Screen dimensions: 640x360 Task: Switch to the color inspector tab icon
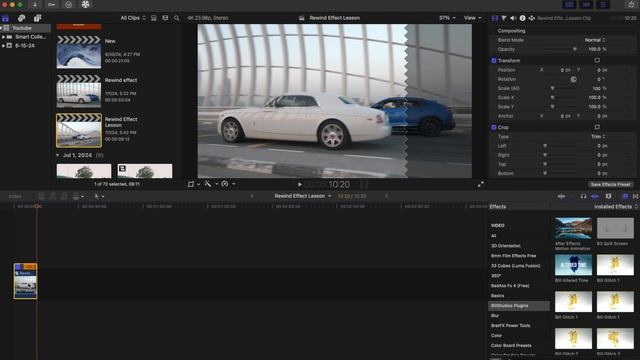[x=504, y=18]
